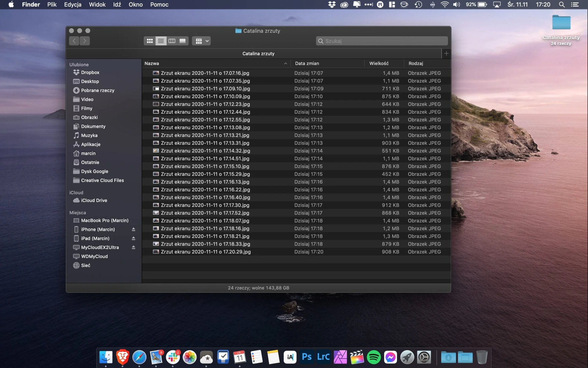Add a new tab with plus button
The width and height of the screenshot is (588, 368).
click(x=446, y=53)
